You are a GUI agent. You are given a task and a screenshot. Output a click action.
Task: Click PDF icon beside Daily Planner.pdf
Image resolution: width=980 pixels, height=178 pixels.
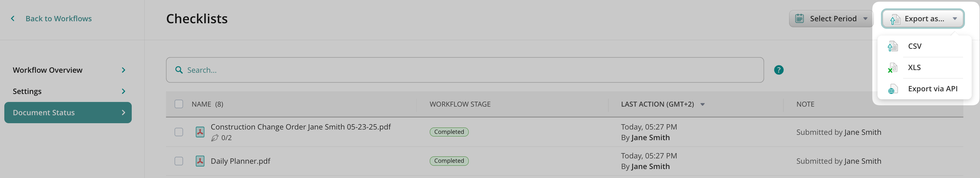point(200,161)
